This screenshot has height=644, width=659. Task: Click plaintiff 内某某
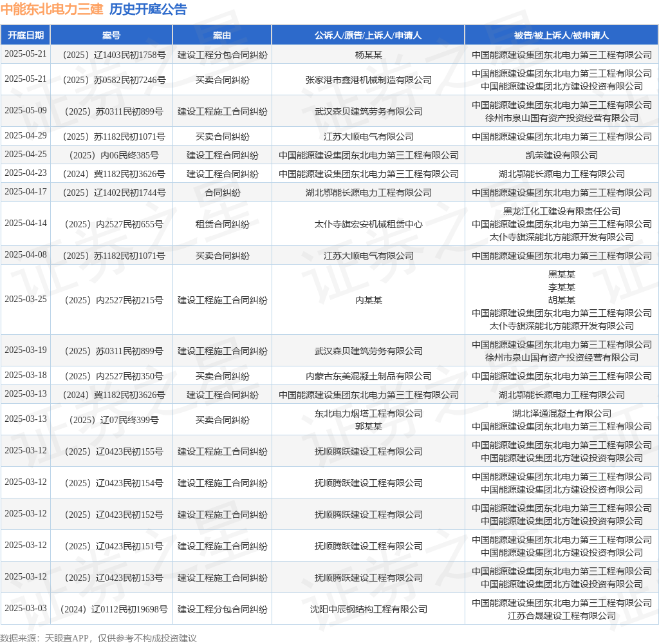point(369,300)
